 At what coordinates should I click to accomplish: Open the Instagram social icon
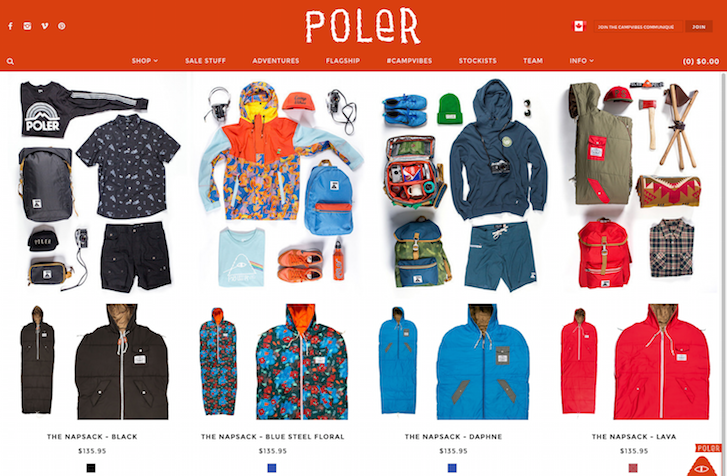point(27,26)
